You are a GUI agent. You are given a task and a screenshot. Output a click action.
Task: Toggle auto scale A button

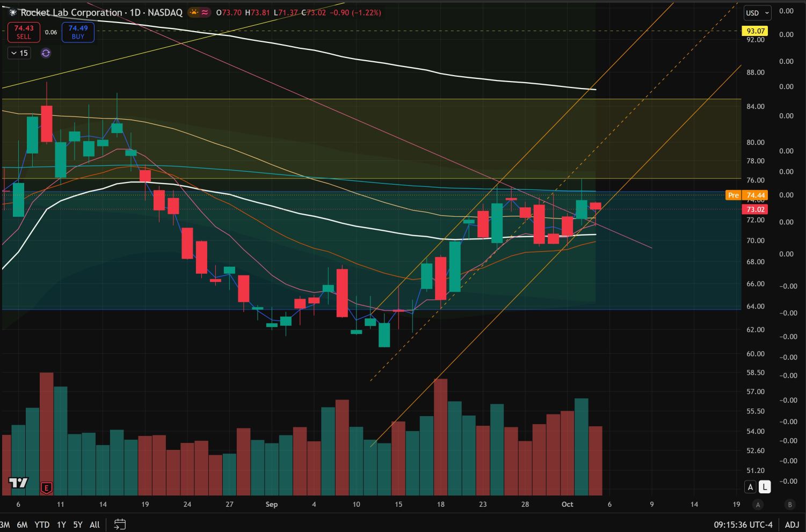(x=750, y=487)
